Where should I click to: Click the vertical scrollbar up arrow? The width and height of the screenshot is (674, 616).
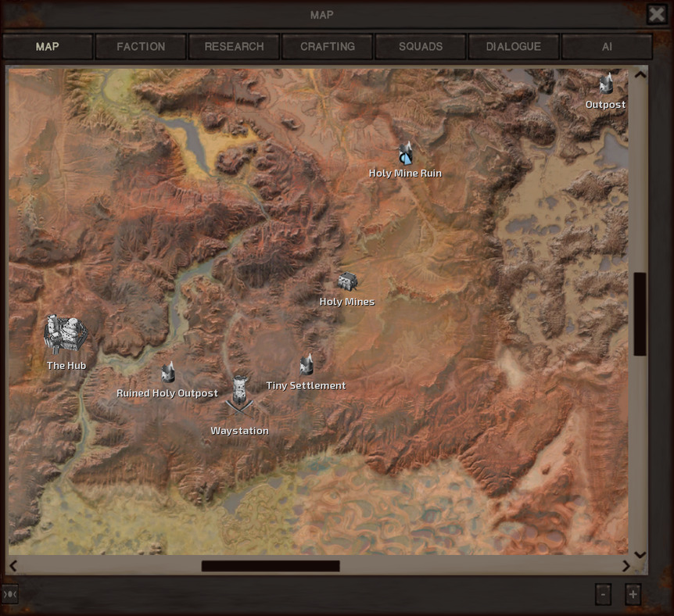(x=640, y=74)
